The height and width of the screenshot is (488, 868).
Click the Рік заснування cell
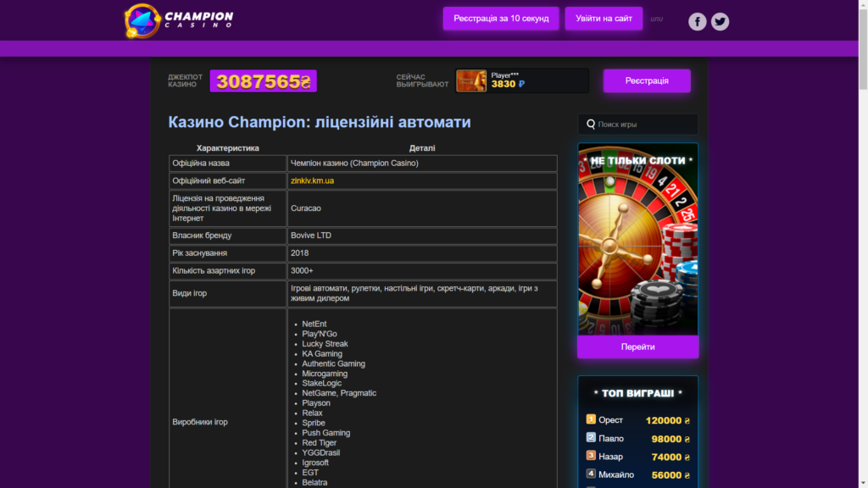pyautogui.click(x=227, y=253)
